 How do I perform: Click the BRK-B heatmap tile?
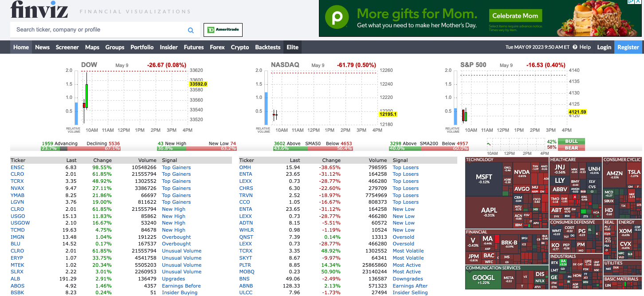[x=509, y=244]
